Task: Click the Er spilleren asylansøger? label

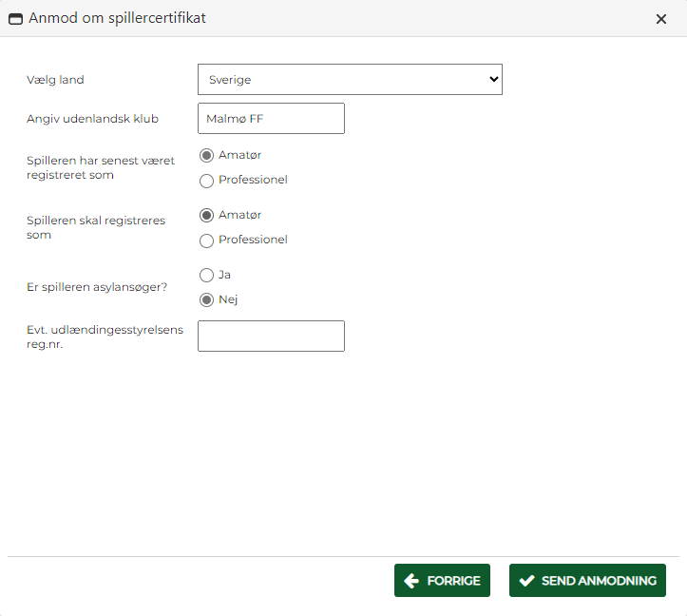Action: [97, 287]
